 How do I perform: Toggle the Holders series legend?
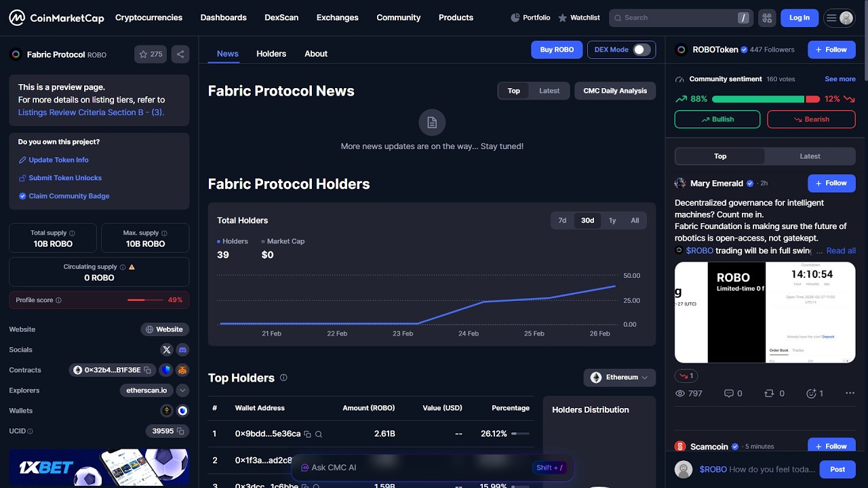pyautogui.click(x=233, y=241)
